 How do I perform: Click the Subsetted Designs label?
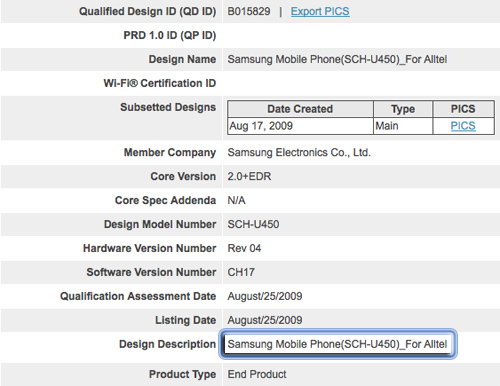(x=168, y=107)
